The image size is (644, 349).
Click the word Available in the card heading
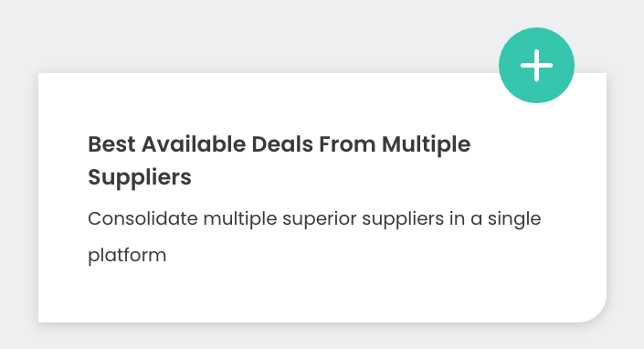coord(194,144)
